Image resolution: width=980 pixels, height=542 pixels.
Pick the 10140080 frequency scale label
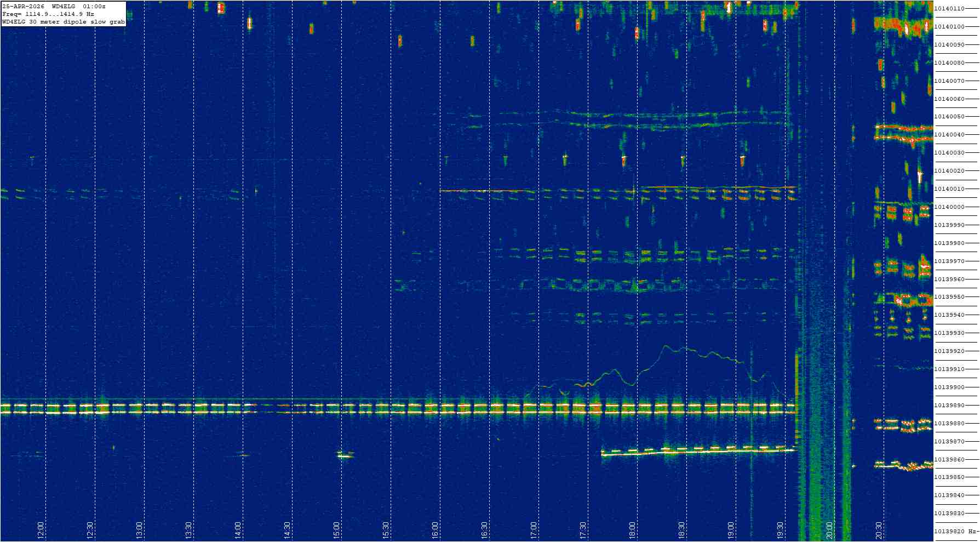pyautogui.click(x=949, y=63)
